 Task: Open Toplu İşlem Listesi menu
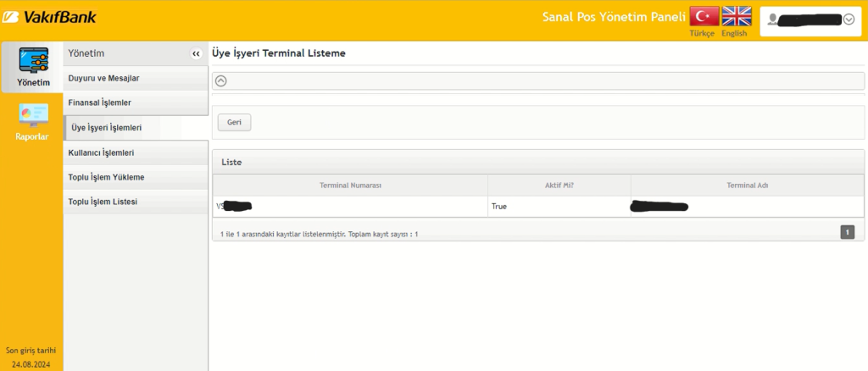click(x=102, y=202)
